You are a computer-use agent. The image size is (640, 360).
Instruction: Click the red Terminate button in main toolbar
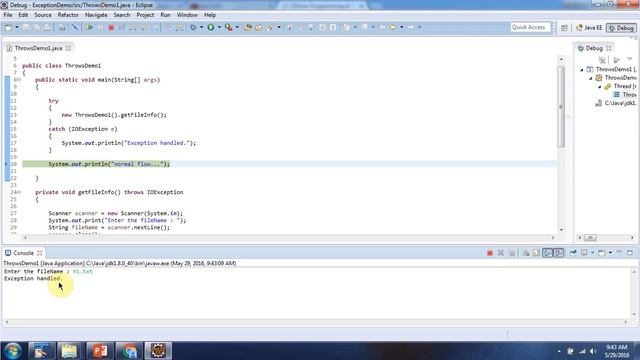(111, 27)
